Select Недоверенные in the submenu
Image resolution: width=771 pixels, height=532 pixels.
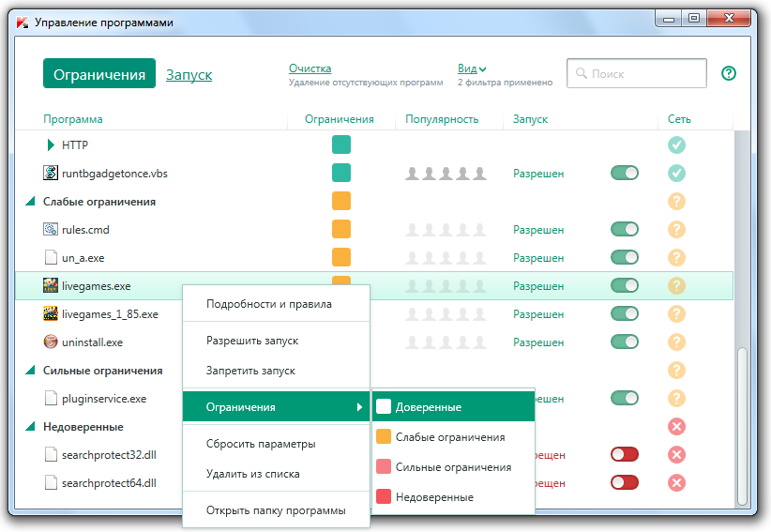(453, 497)
